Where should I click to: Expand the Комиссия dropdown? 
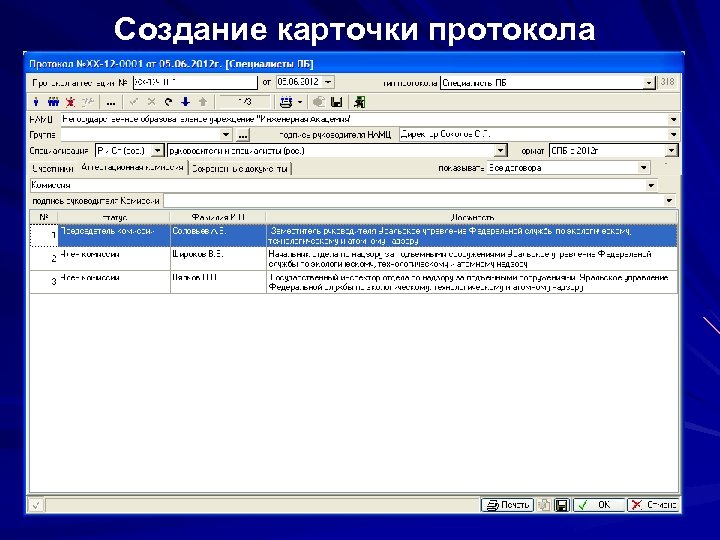pos(651,186)
